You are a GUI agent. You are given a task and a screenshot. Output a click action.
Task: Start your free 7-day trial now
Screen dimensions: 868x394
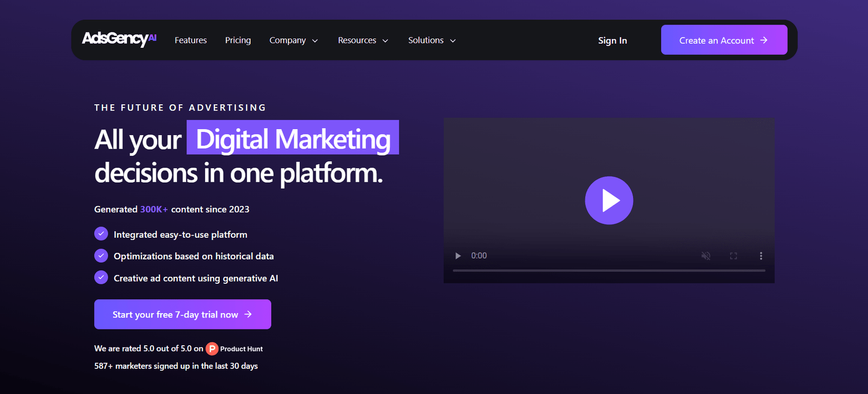click(x=175, y=314)
